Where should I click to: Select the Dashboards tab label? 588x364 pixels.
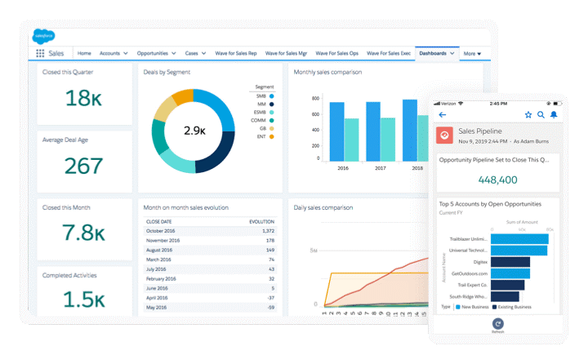pyautogui.click(x=433, y=53)
